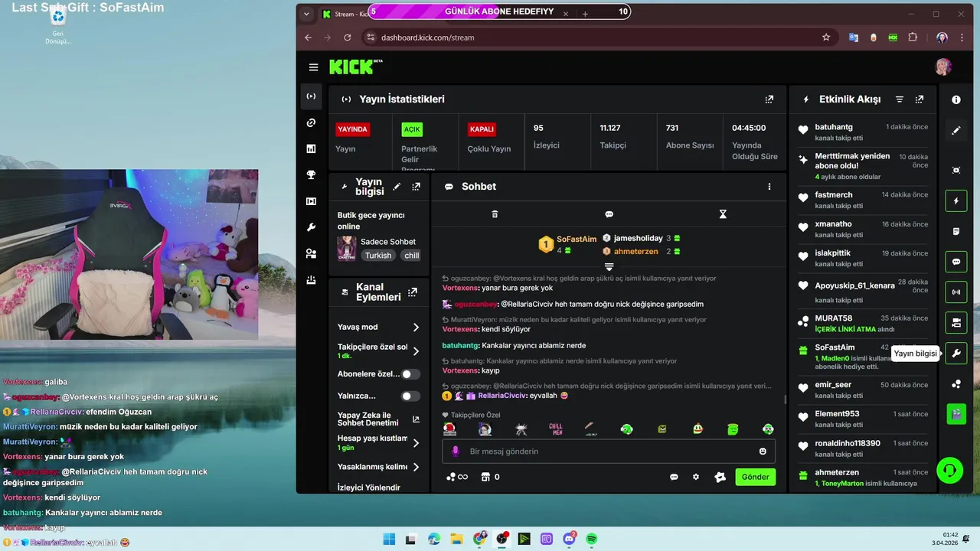This screenshot has width=980, height=551.
Task: Click the green clapperboard button in right toolbar
Action: 956,414
